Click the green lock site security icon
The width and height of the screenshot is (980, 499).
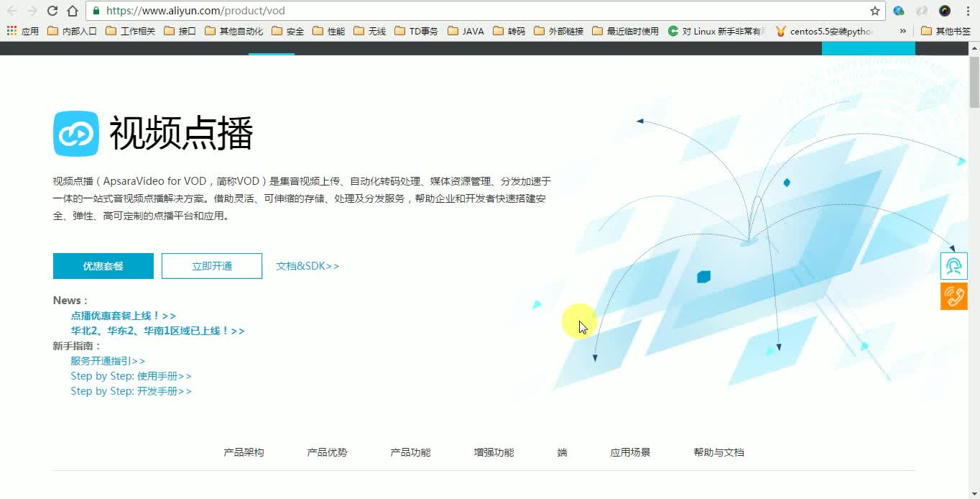(x=96, y=11)
